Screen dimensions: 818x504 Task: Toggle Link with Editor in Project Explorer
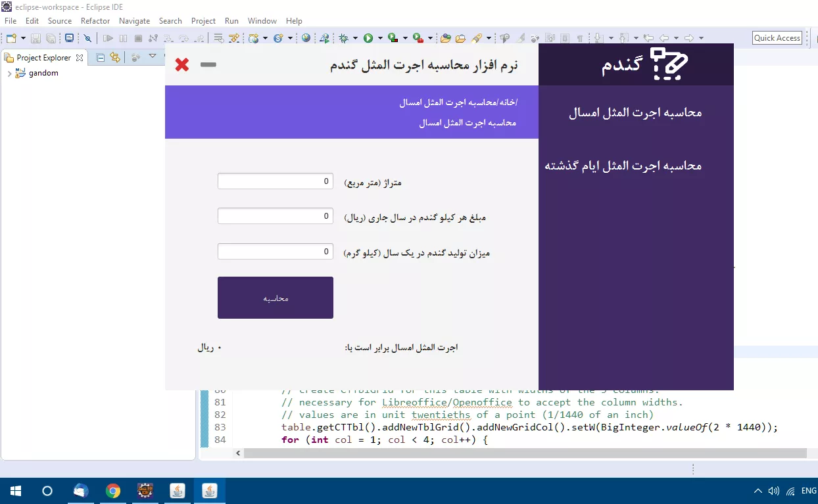tap(115, 58)
